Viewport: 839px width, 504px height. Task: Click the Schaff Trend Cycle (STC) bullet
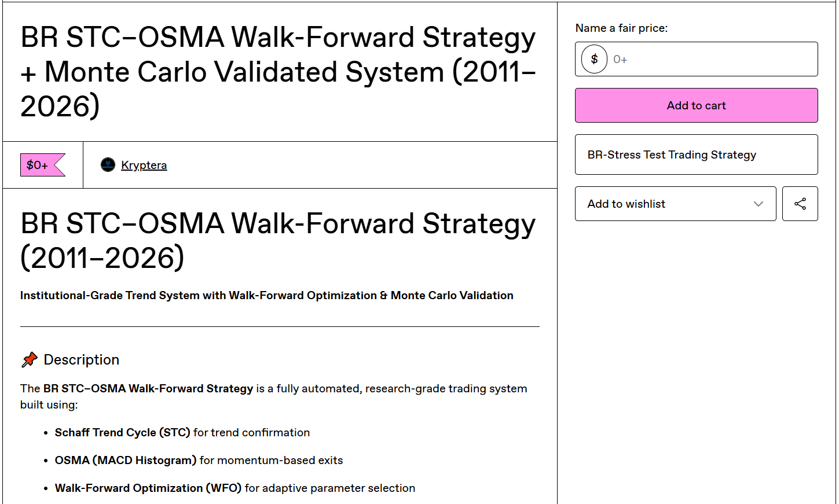(x=182, y=432)
